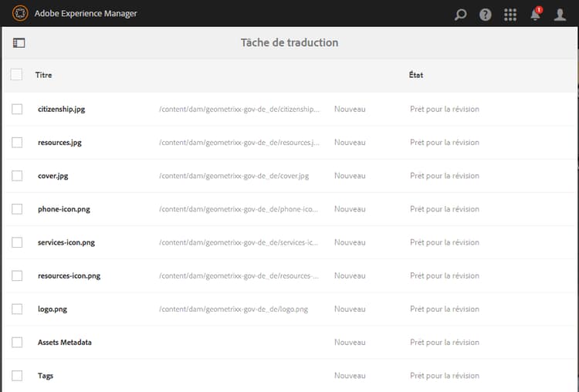The image size is (579, 392).
Task: Open the help question mark icon
Action: coord(485,14)
